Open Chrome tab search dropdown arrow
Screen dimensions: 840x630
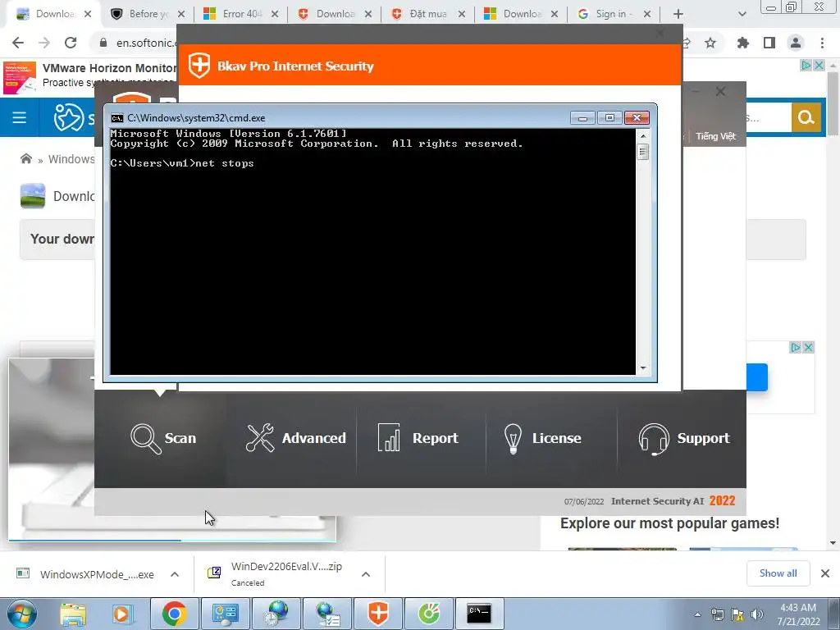coord(742,14)
